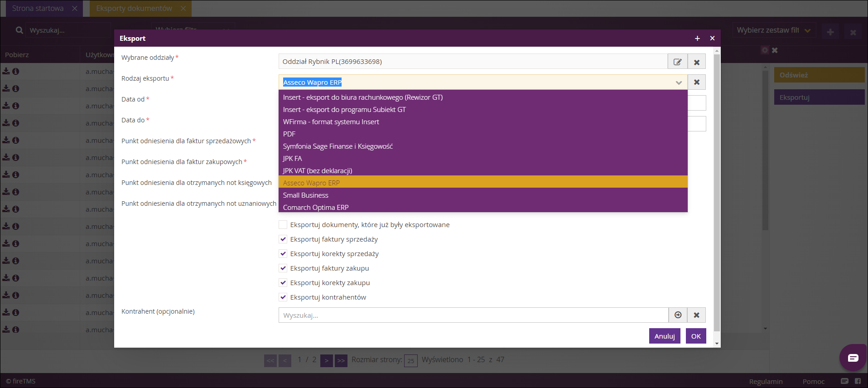Viewport: 868px width, 388px height.
Task: Choose Symfonia Sage Finanse i Księgowość
Action: [x=483, y=146]
